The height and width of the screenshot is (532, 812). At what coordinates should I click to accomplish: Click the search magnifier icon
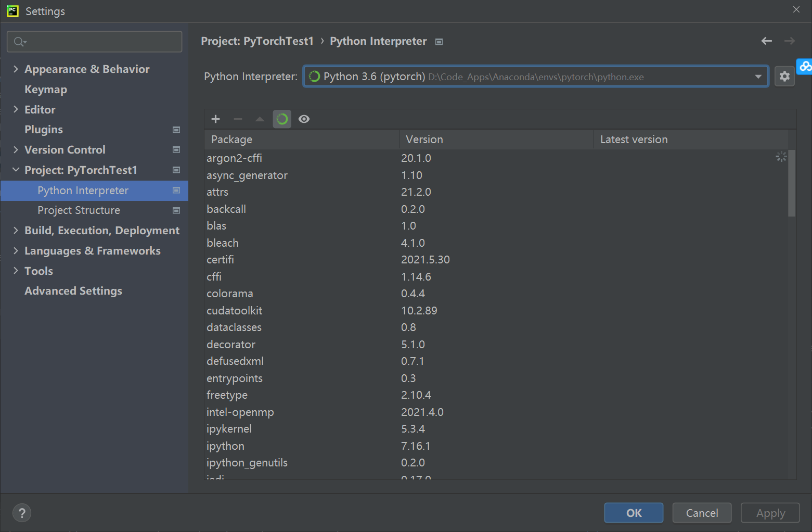pos(20,42)
